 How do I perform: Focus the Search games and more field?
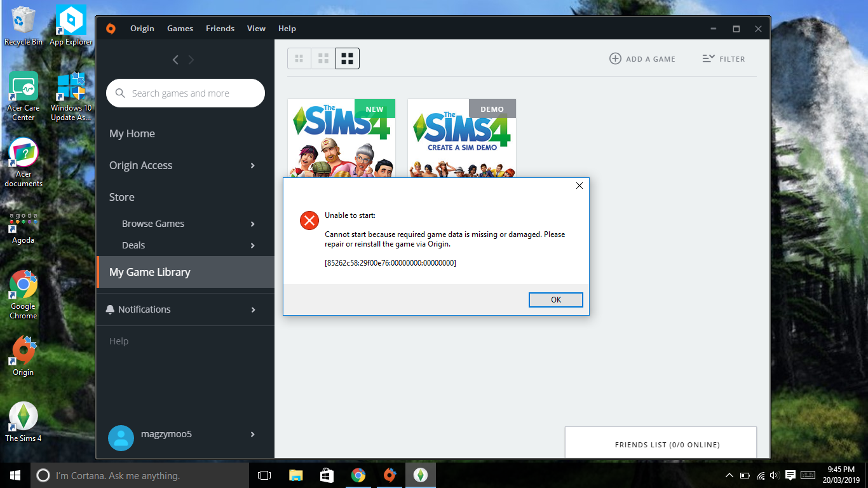point(186,93)
